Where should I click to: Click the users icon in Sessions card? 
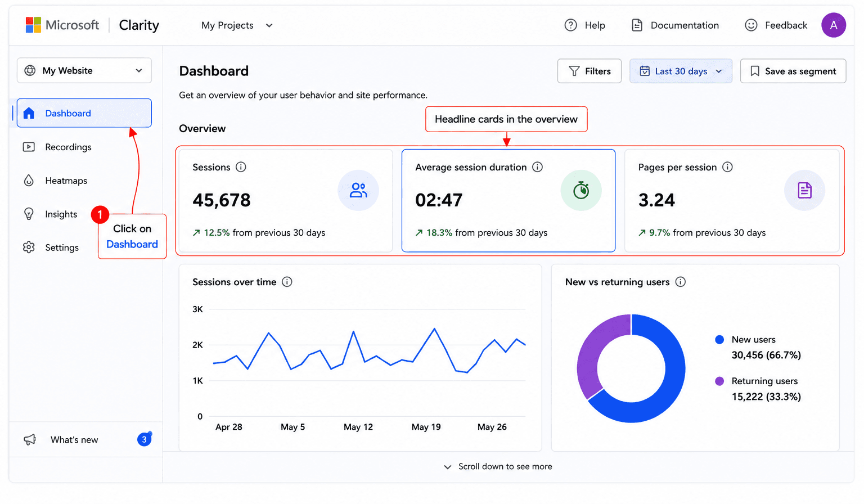pos(358,190)
